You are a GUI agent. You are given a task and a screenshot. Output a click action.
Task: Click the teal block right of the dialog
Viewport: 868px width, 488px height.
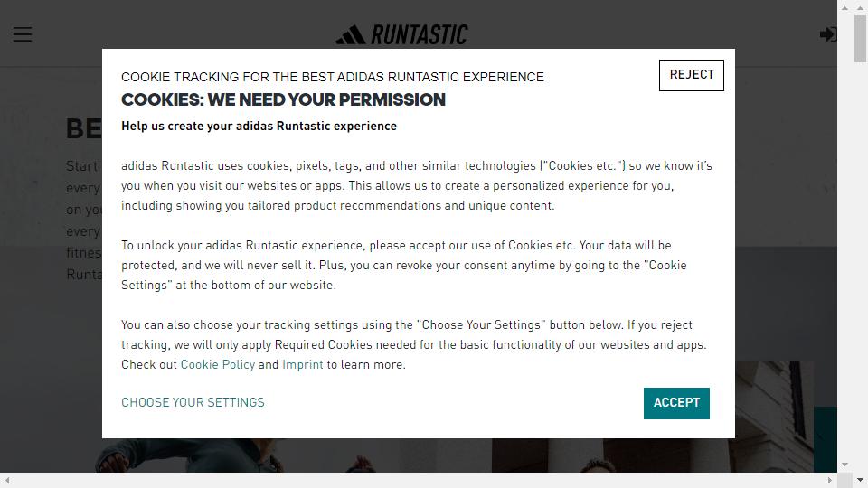(x=825, y=438)
